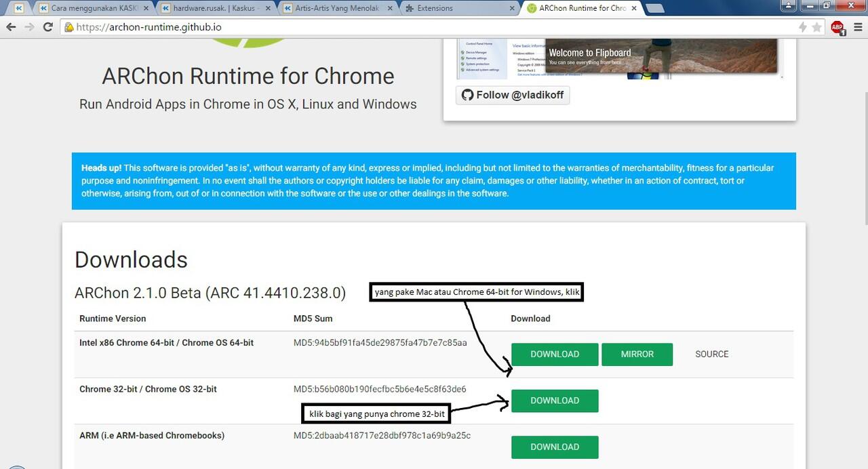Click the Kaskus favicon on the first tab

click(42, 7)
